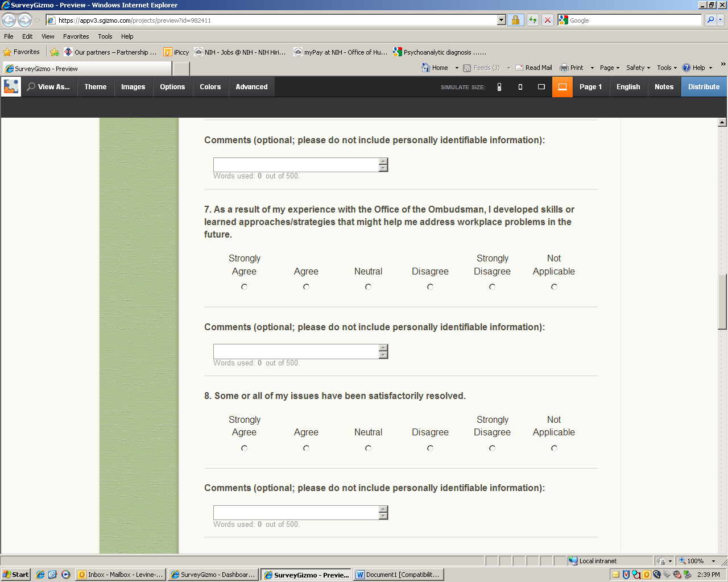Image resolution: width=728 pixels, height=582 pixels.
Task: Click the Start button
Action: tap(16, 575)
